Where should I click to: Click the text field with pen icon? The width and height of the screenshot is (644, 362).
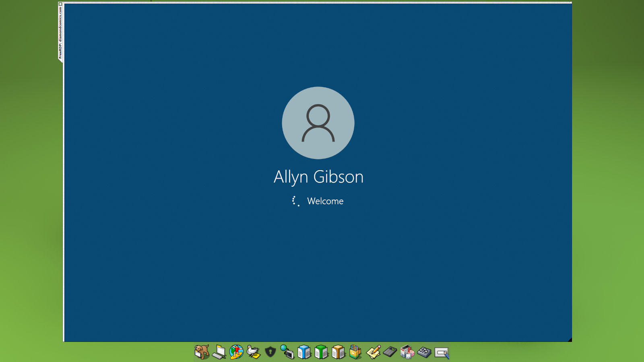point(442,353)
